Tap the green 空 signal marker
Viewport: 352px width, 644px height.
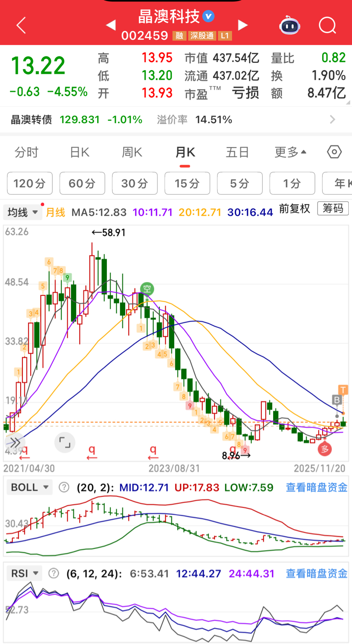click(147, 289)
